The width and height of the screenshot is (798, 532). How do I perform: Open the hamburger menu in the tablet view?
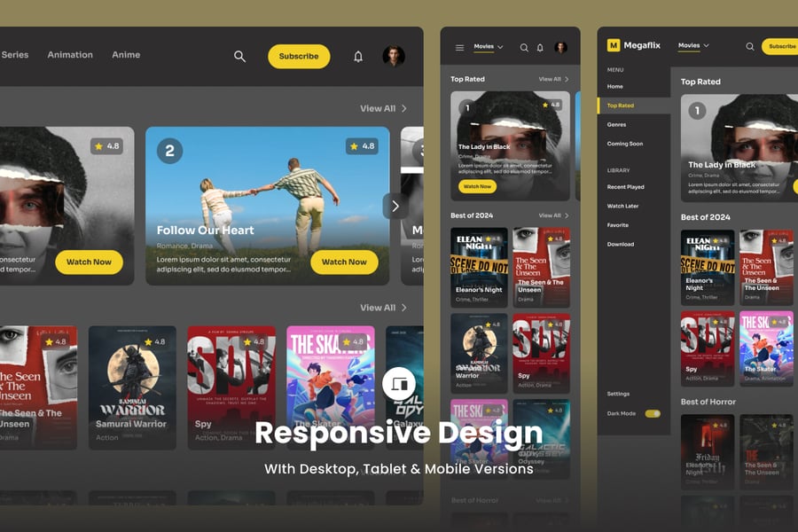tap(459, 47)
